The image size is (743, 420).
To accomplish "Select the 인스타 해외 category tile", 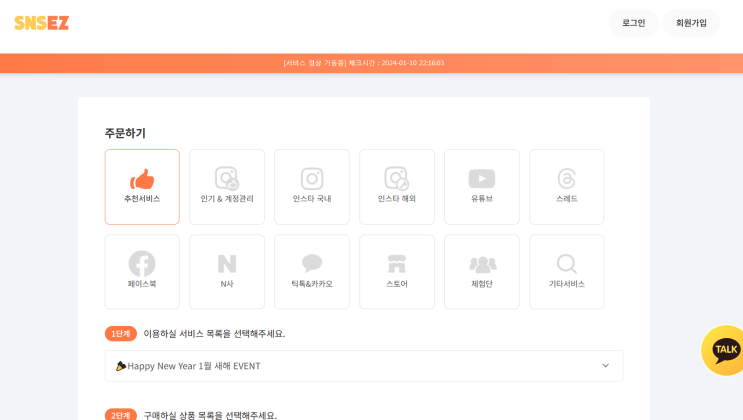I will click(397, 187).
